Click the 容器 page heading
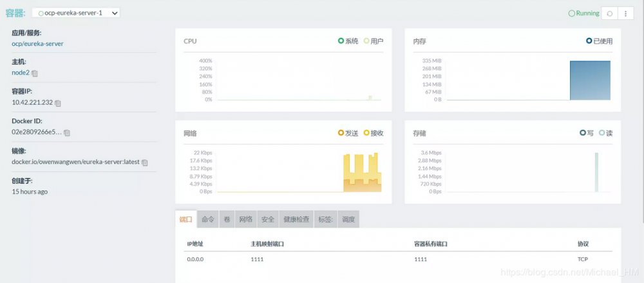Image resolution: width=644 pixels, height=283 pixels. point(15,13)
